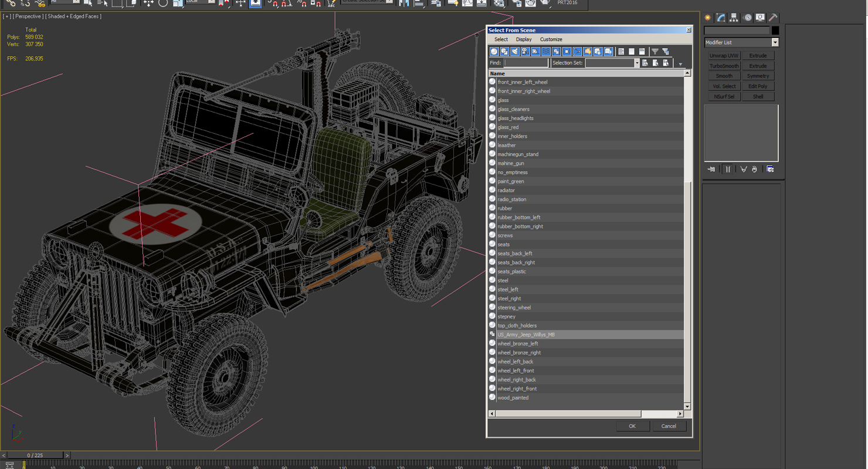Open the Motion command panel tab

747,18
